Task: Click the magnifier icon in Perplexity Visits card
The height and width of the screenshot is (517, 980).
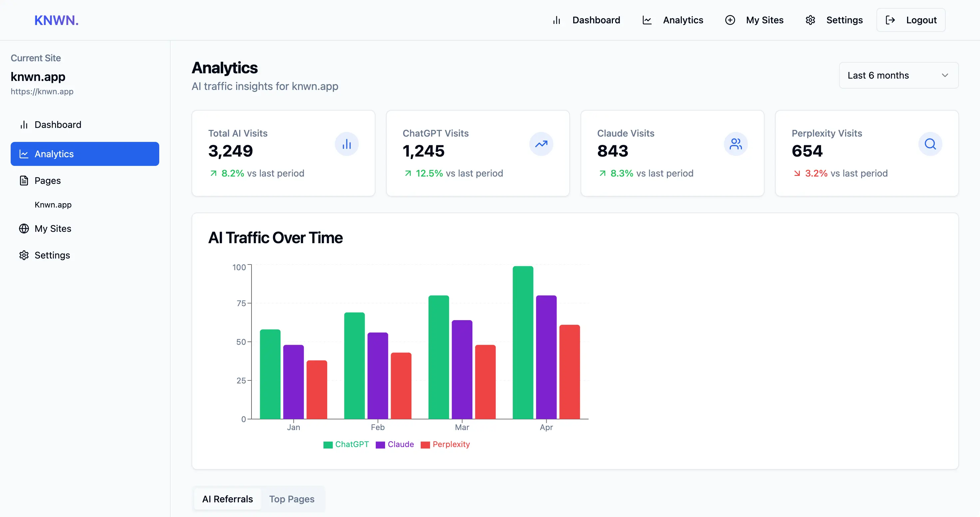Action: 930,144
